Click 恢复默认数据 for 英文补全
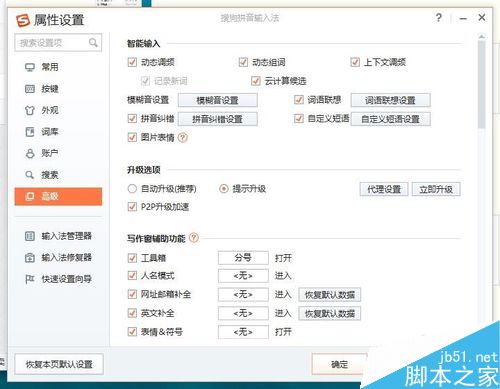Viewport: 500px width, 389px height. 329,313
